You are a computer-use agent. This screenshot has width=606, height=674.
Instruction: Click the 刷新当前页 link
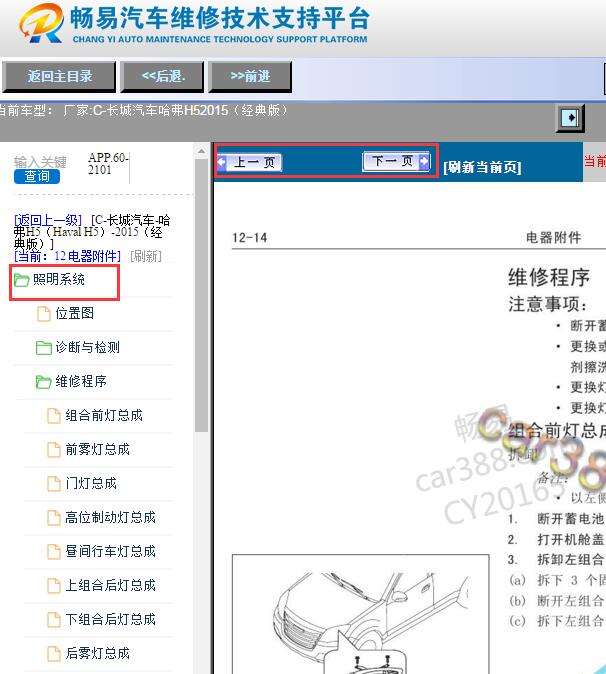click(482, 167)
